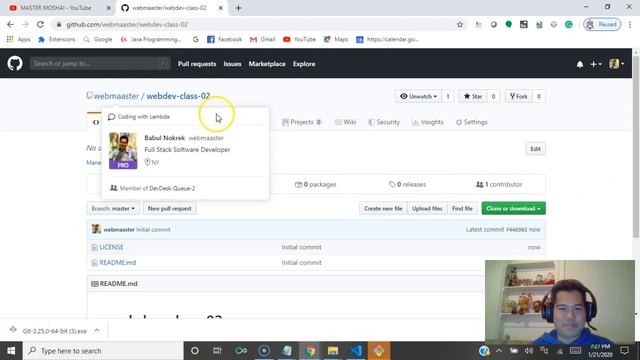Close the webdev-class-02 browser tab
This screenshot has width=640, height=360.
click(x=220, y=8)
